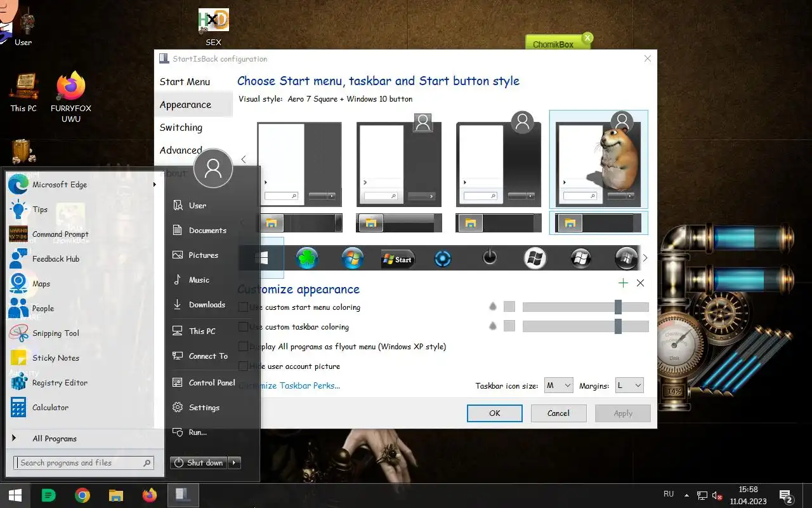This screenshot has width=812, height=508.
Task: Open Documents in start menu right pane
Action: (x=212, y=231)
